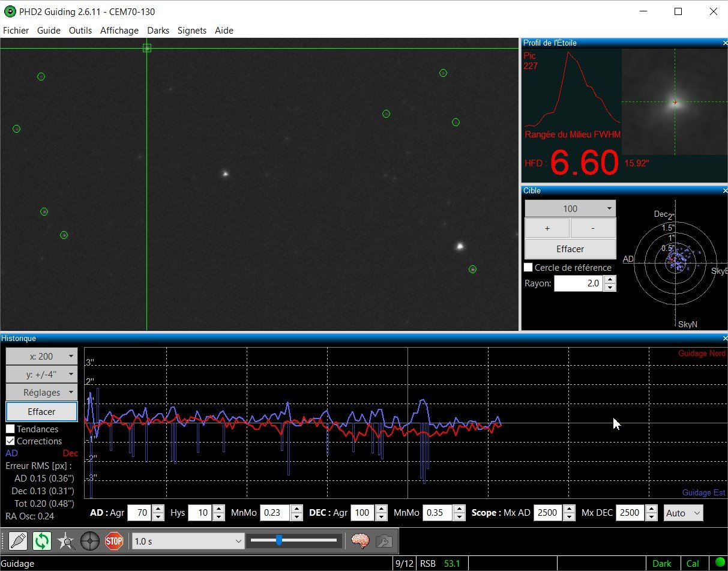Start looping exposures with the green loop icon
The width and height of the screenshot is (728, 571).
41,540
